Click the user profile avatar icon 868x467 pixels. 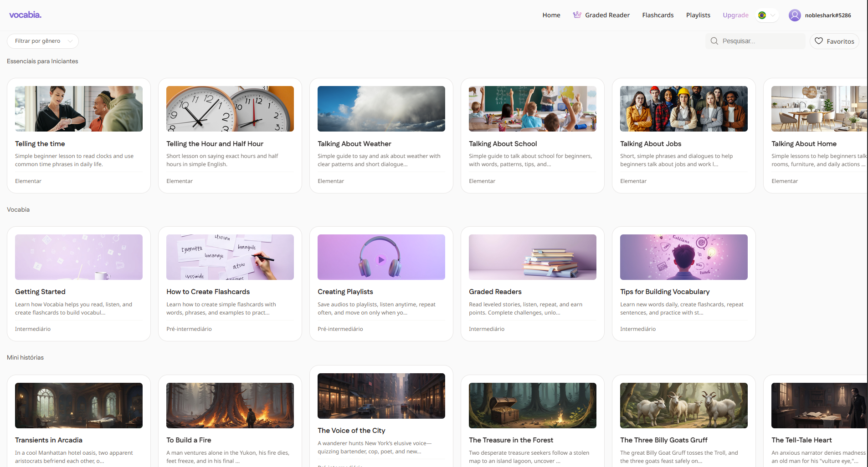coord(795,15)
